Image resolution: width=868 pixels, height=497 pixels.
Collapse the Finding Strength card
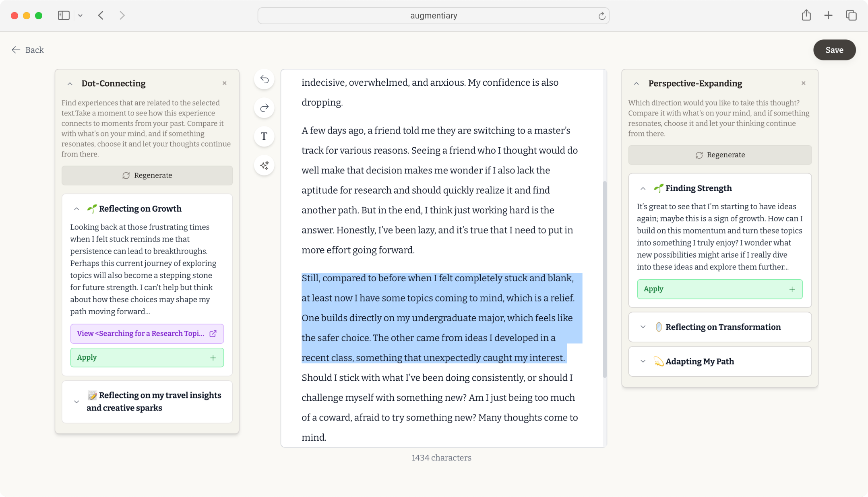coord(643,188)
